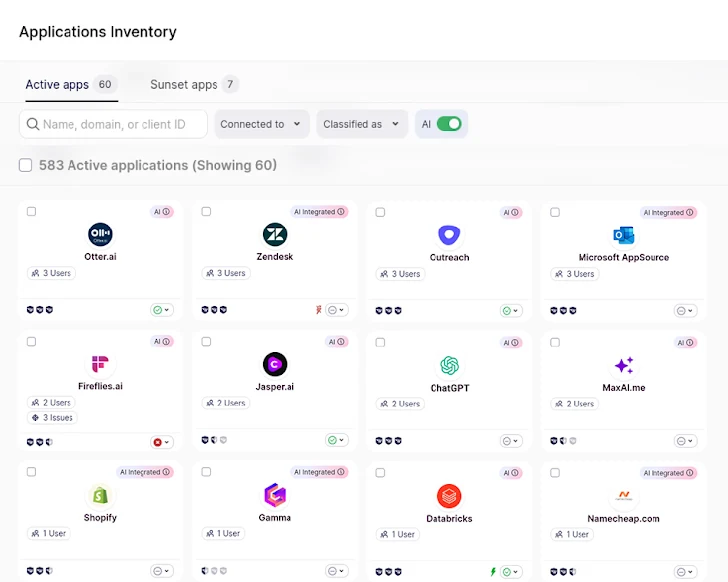Viewport: 728px width, 582px height.
Task: Click the Databricks app logo
Action: (449, 495)
